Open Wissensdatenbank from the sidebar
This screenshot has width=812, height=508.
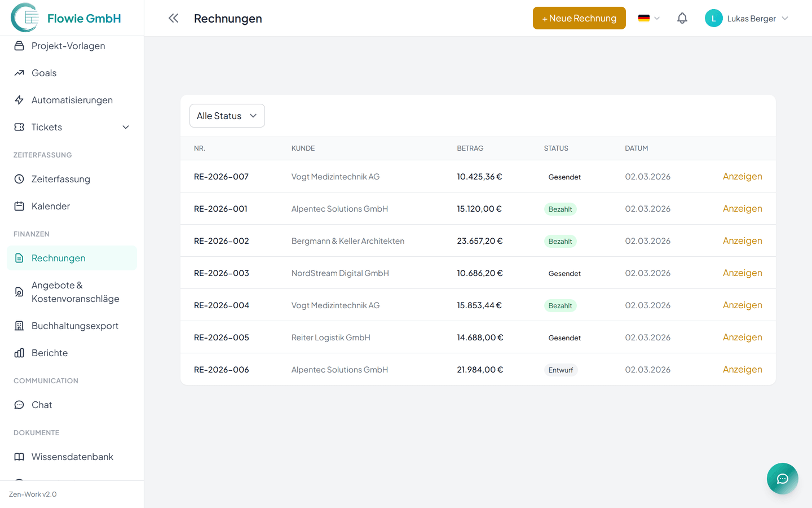pyautogui.click(x=72, y=457)
